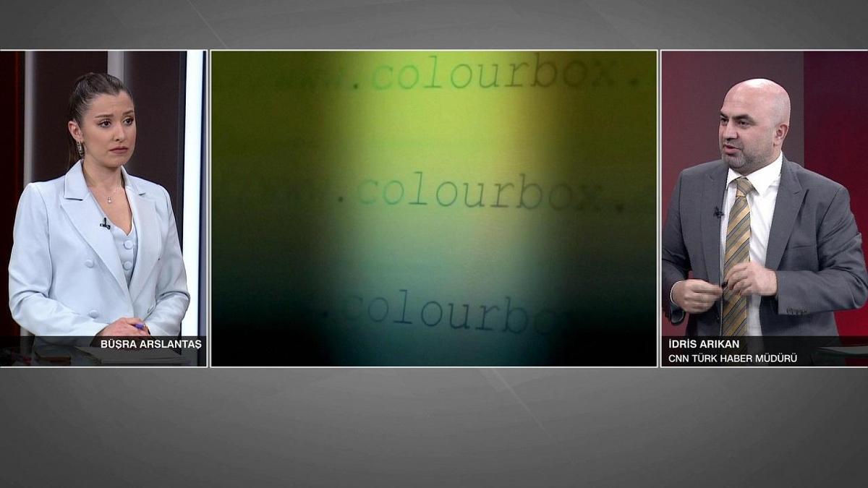Click the CNN TÜRK HABER MÜDÜRÜ title text
868x488 pixels.
tap(732, 358)
